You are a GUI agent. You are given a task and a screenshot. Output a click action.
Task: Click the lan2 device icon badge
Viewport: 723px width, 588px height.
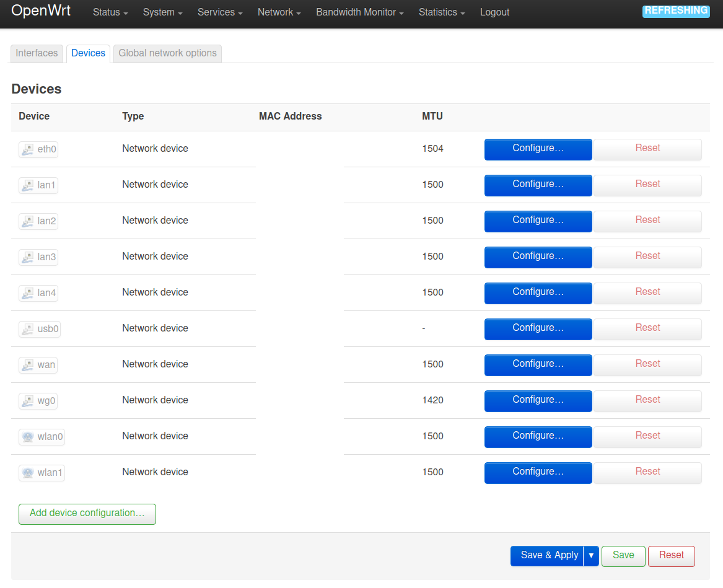[38, 221]
